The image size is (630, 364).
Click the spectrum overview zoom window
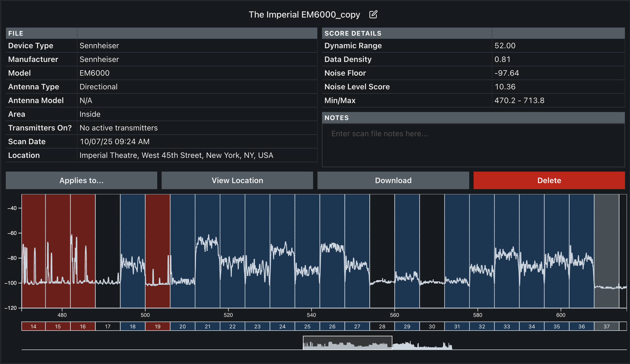(347, 343)
